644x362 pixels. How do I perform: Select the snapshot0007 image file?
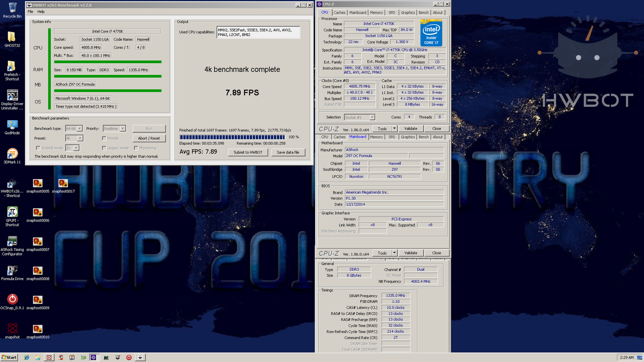(x=38, y=244)
